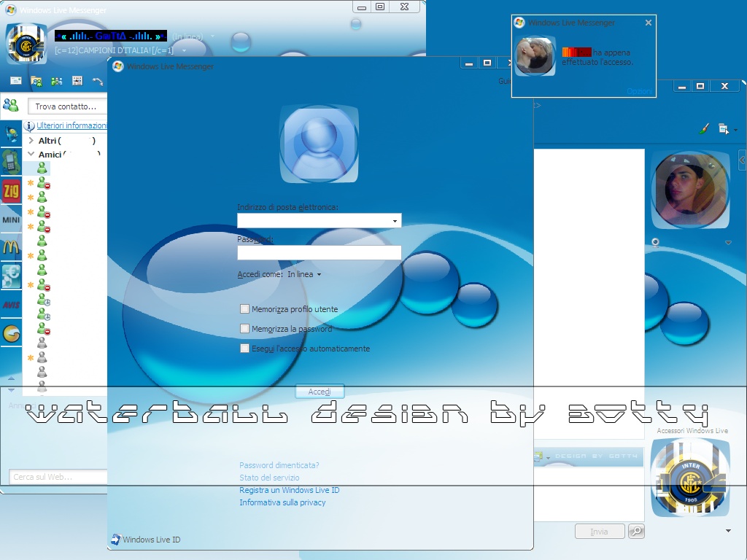Click the kissing couple photo in the notification
This screenshot has height=560, width=747.
(x=535, y=57)
